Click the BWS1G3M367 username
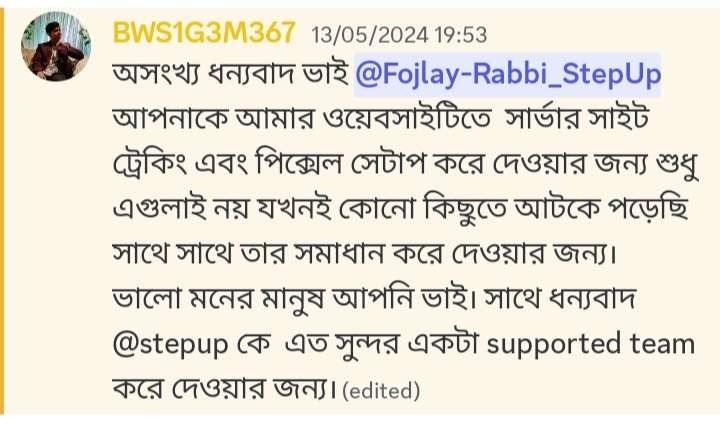The height and width of the screenshot is (427, 720). (204, 33)
